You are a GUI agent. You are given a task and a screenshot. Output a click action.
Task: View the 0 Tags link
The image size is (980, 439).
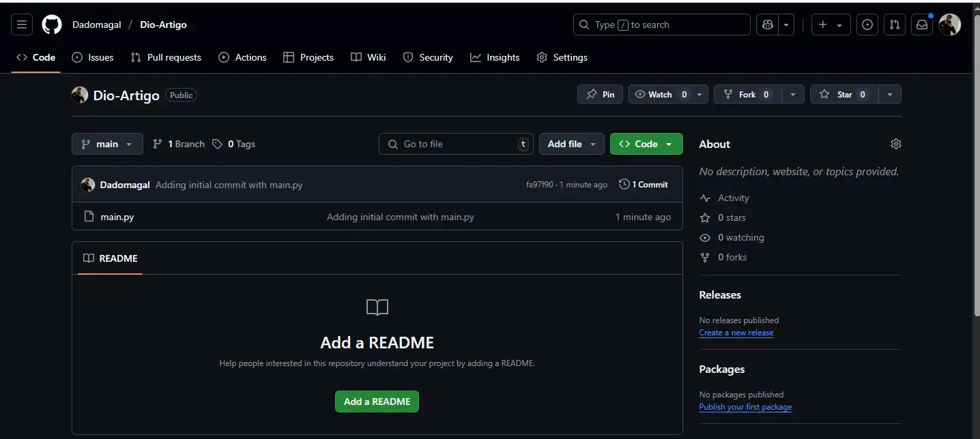pos(233,144)
